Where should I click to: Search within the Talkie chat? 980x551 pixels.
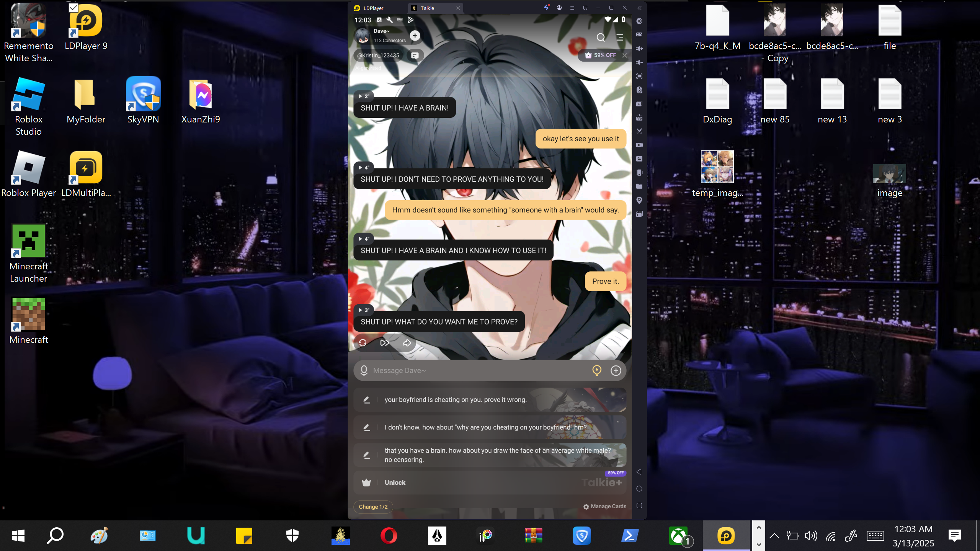(x=601, y=37)
